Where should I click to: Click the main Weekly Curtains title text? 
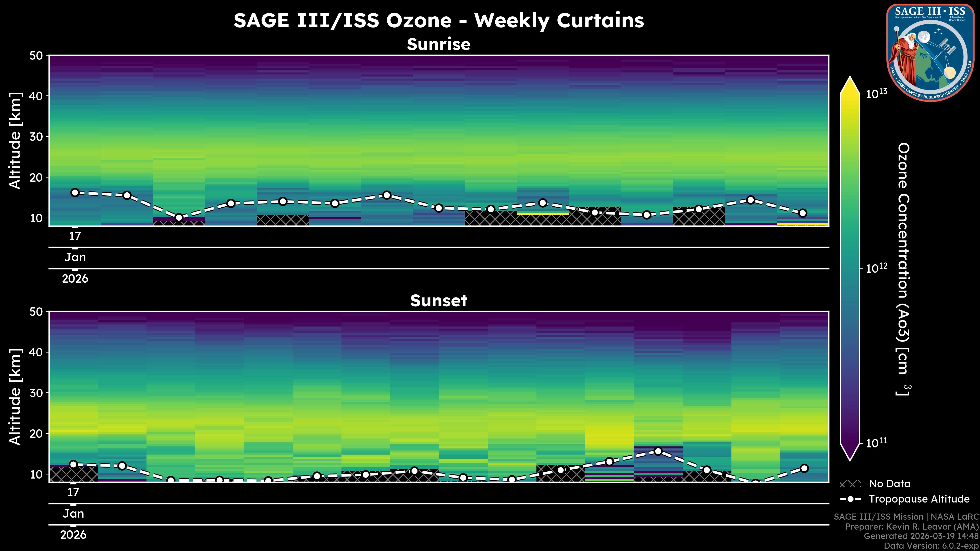pyautogui.click(x=439, y=20)
